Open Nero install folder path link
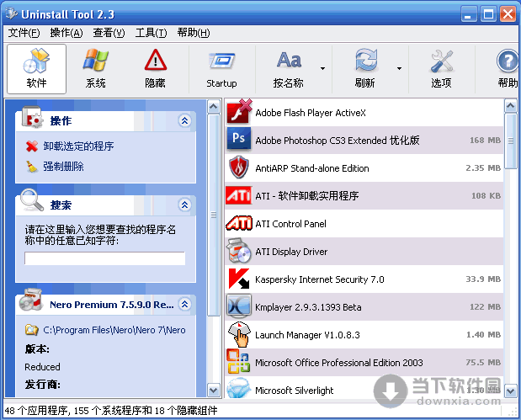The image size is (521, 420). (114, 330)
